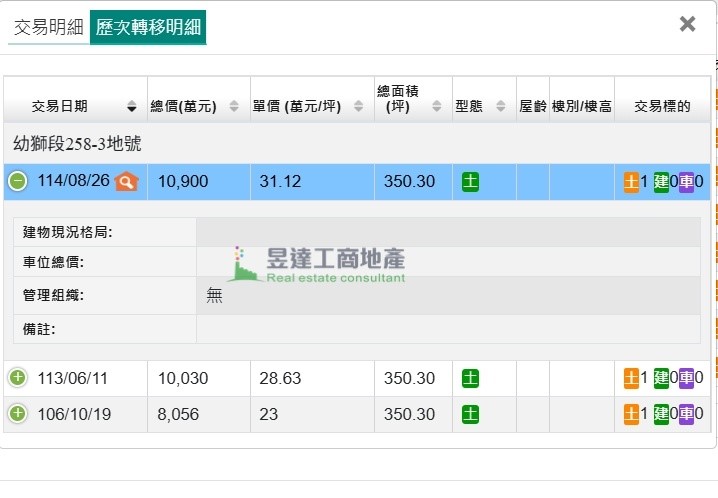Click the house search icon beside 114/08/26
The image size is (718, 498).
[126, 182]
